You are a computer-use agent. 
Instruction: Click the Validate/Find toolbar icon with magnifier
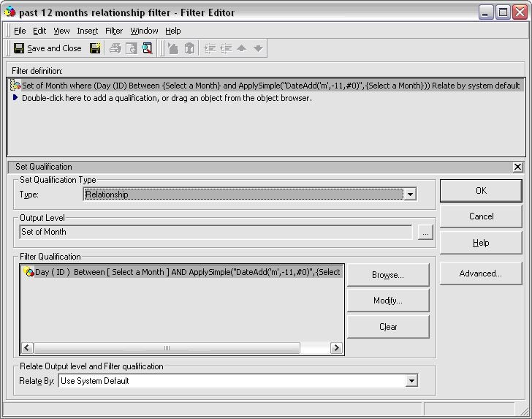click(148, 48)
